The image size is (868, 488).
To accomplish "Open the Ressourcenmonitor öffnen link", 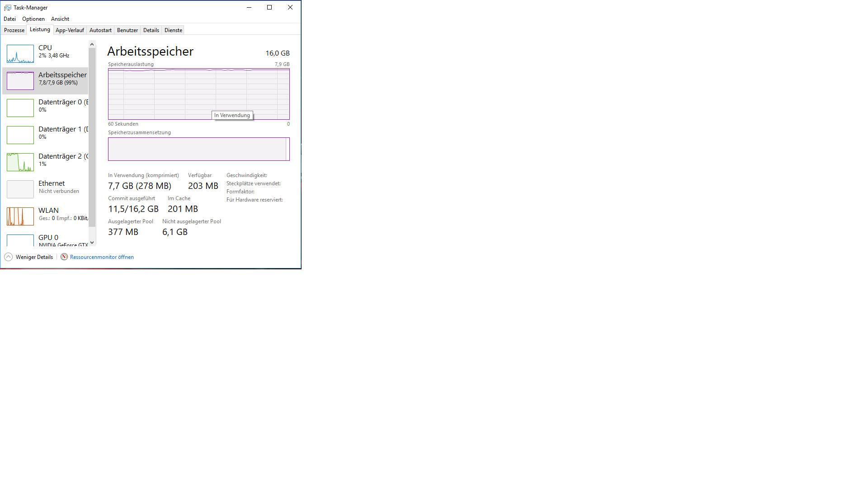I will pos(102,257).
